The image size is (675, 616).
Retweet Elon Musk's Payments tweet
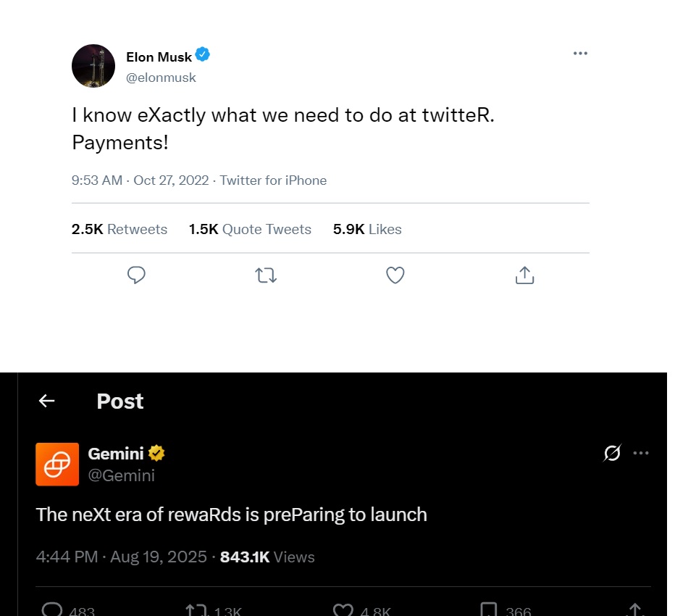click(266, 275)
